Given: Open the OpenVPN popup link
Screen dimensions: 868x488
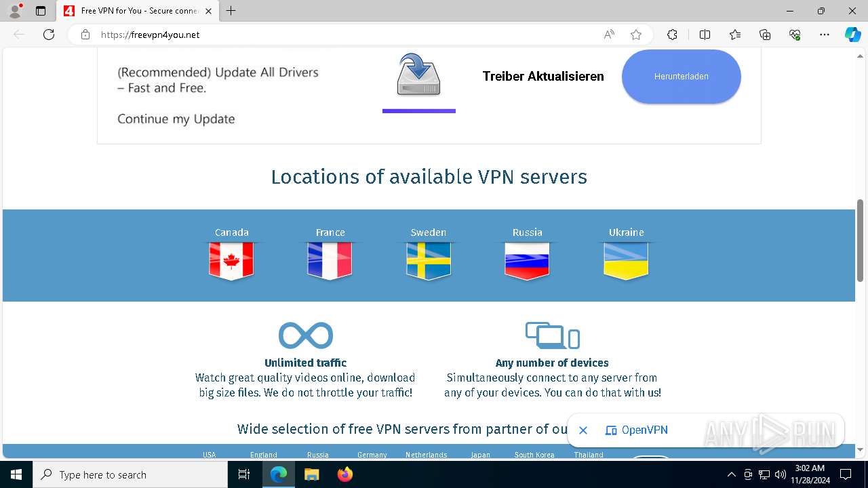Looking at the screenshot, I should point(636,430).
